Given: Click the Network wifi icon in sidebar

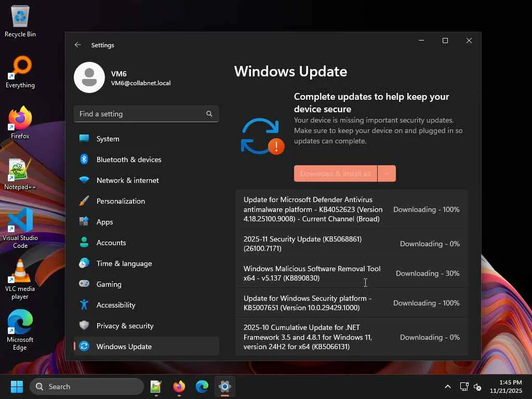Looking at the screenshot, I should [x=84, y=179].
